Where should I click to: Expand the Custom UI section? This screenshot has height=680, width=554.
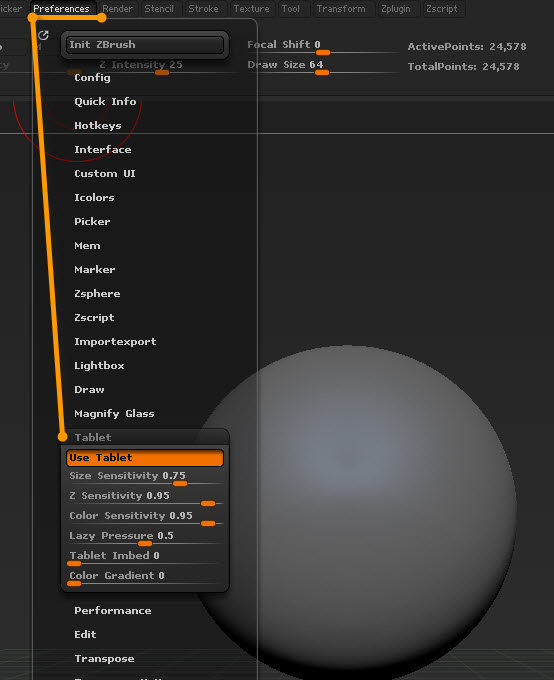click(x=105, y=173)
